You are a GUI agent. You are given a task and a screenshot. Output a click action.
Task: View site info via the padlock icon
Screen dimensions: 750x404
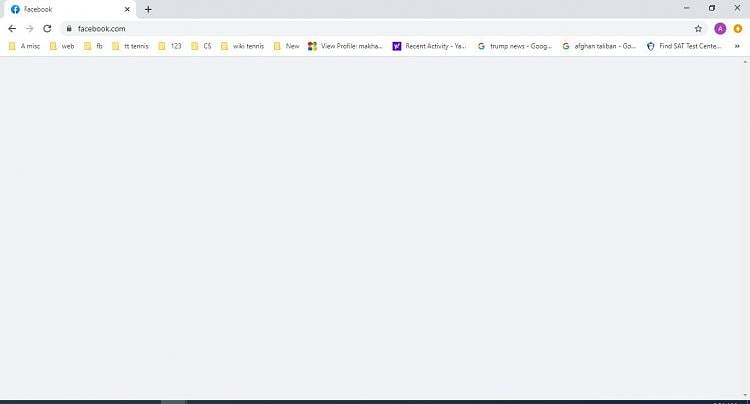[x=69, y=29]
